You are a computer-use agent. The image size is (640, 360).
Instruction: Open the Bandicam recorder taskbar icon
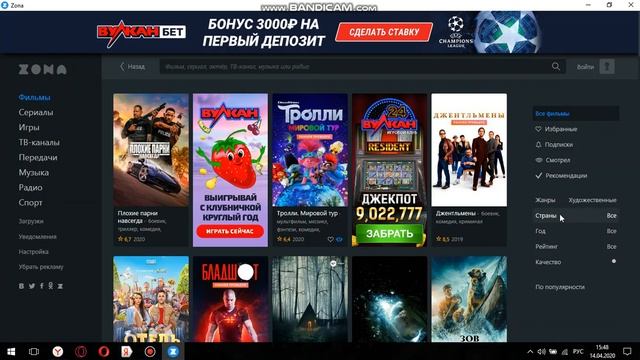(150, 351)
